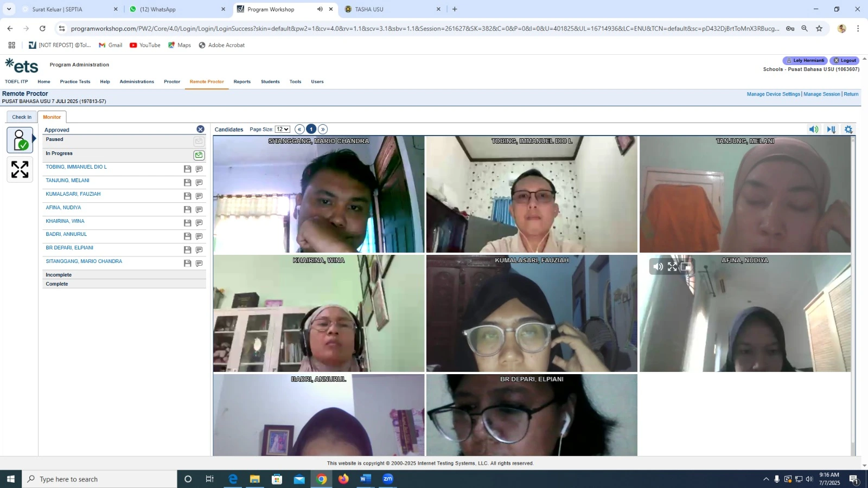Select the KHAIRINA, WINA video thumbnail
This screenshot has height=488, width=868.
tap(319, 313)
